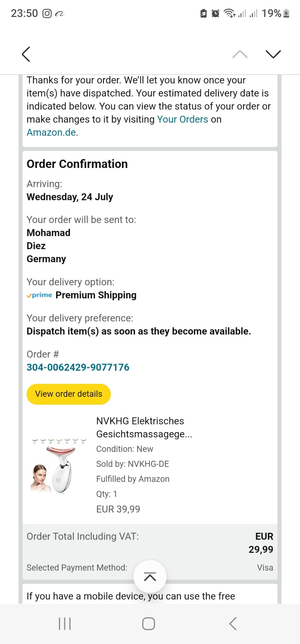
Task: Tap the Wednesday, 24 July arrival date
Action: (x=70, y=197)
